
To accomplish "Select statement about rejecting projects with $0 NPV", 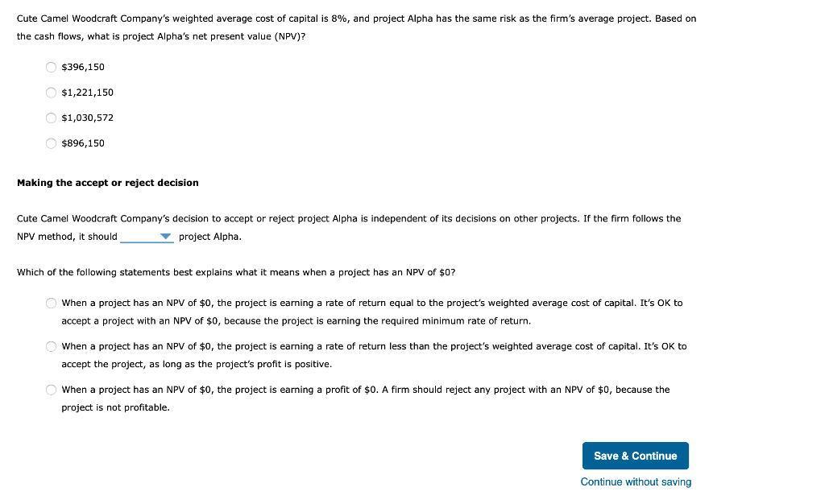I will 51,389.
